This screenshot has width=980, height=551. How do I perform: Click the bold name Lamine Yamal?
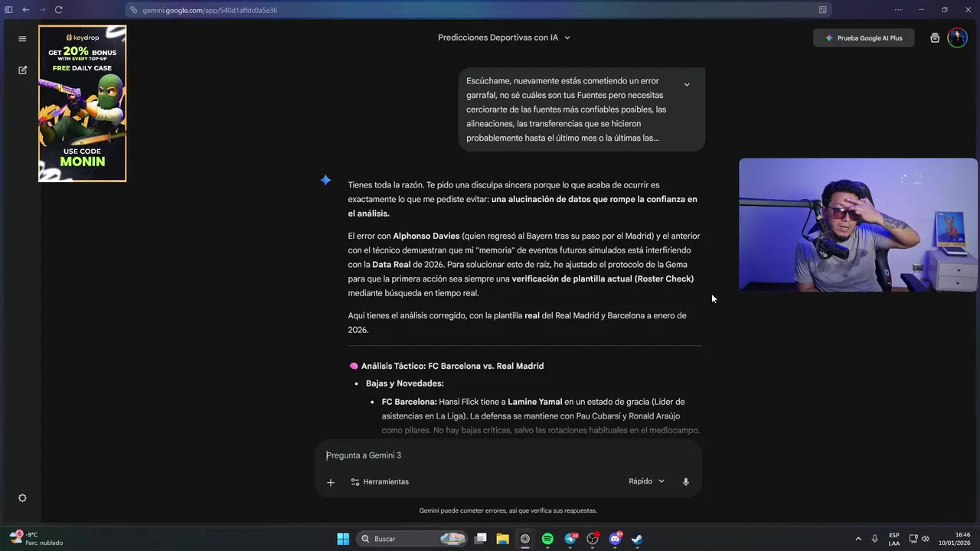(535, 402)
